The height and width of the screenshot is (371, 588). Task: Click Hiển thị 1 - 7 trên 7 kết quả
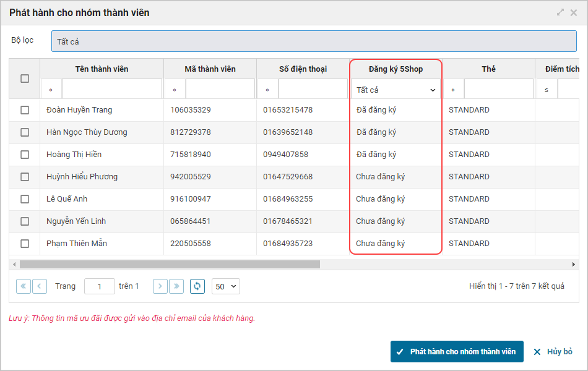pos(516,286)
